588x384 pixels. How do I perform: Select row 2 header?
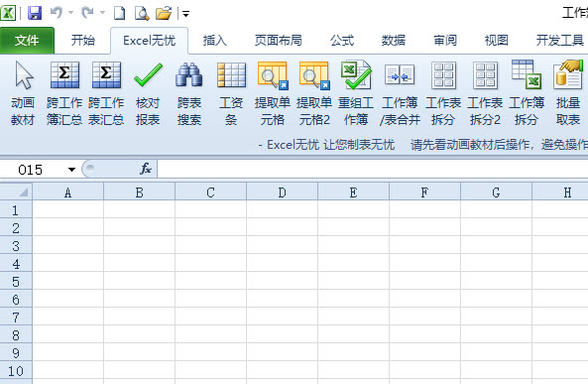point(16,228)
